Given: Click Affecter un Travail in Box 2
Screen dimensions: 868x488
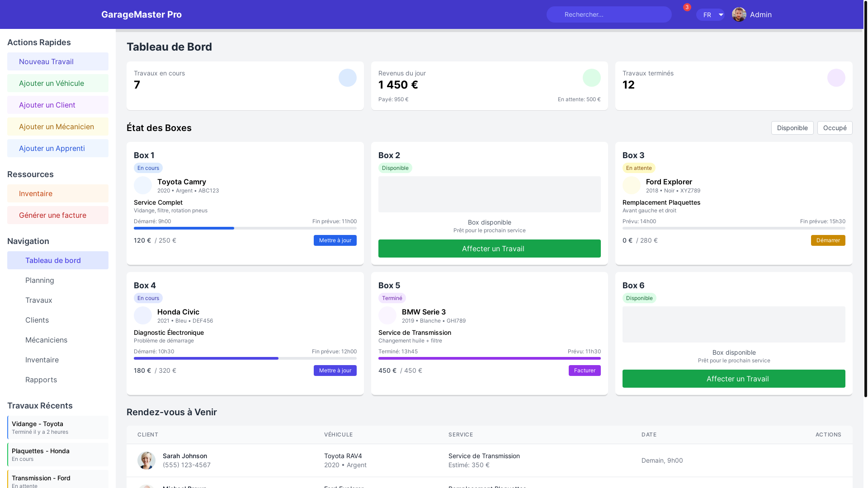Looking at the screenshot, I should pyautogui.click(x=489, y=249).
